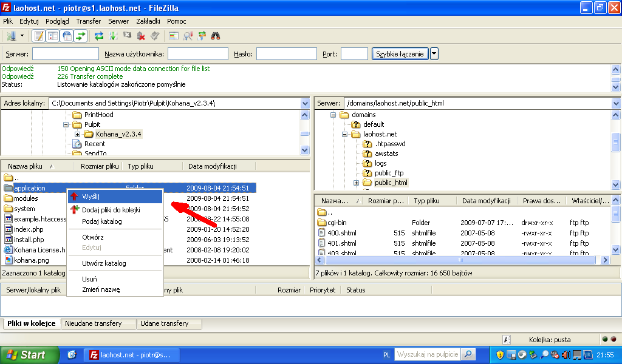Toggle the transfer queue display icon
This screenshot has width=622, height=364.
(x=81, y=36)
